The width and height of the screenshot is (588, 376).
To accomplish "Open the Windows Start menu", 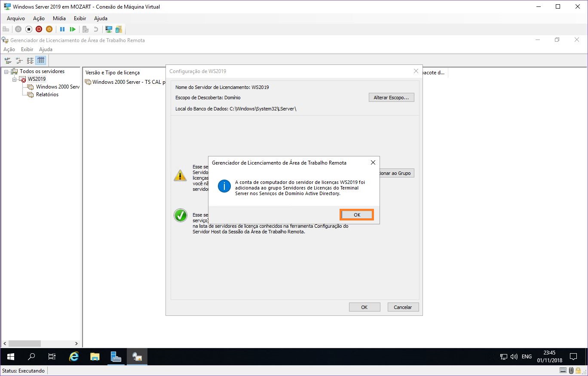I will pos(11,357).
